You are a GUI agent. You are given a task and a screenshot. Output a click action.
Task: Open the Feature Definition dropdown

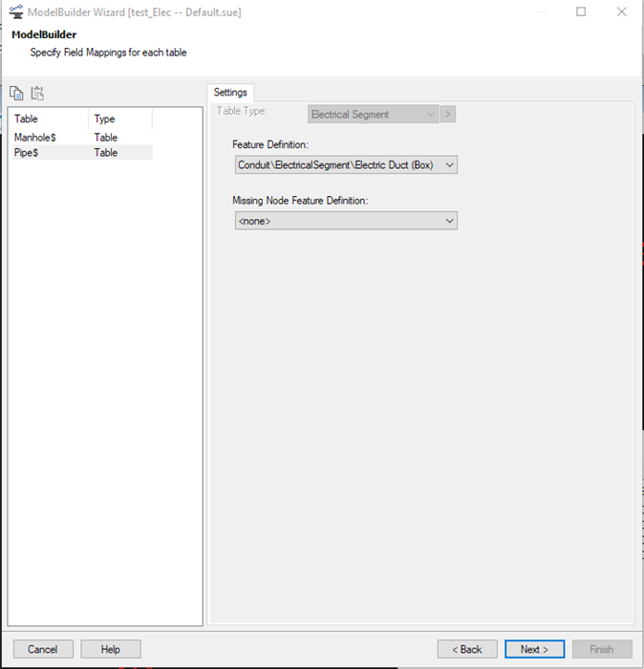click(x=346, y=164)
